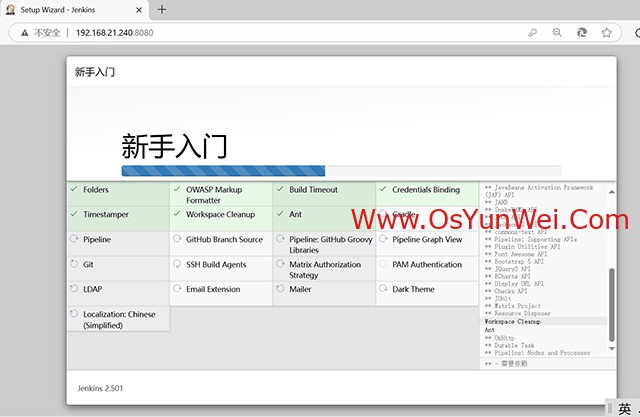Click the SSH Build Agents label
640x417 pixels.
216,264
